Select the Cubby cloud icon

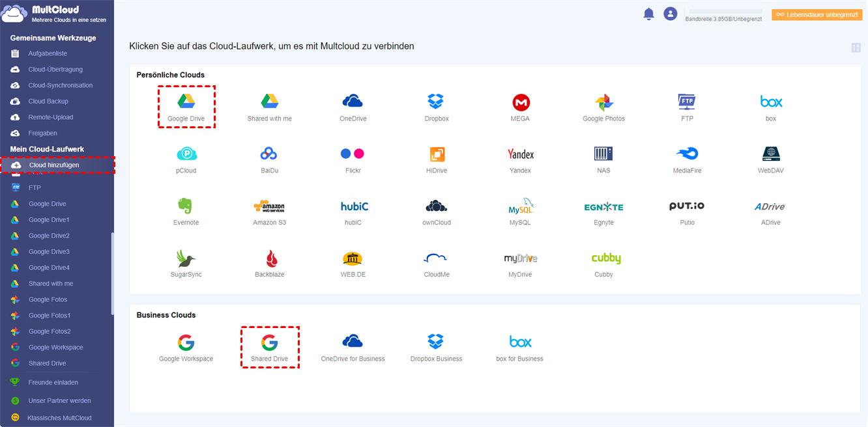(606, 258)
